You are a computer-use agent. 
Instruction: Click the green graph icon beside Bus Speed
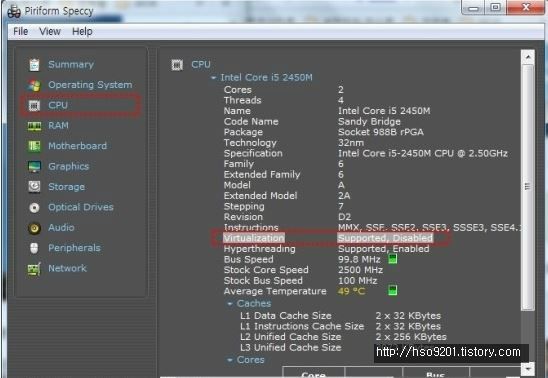coord(392,259)
